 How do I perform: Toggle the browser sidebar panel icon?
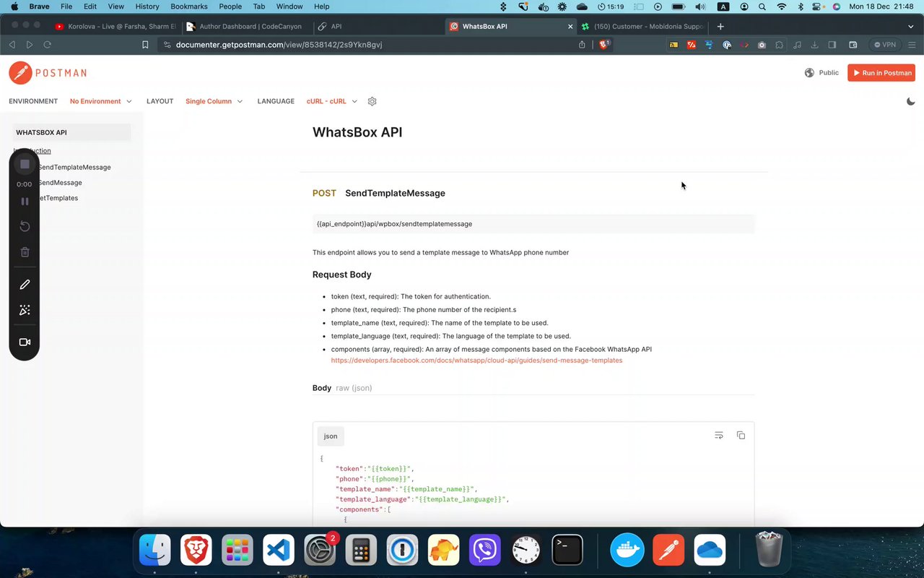[832, 44]
